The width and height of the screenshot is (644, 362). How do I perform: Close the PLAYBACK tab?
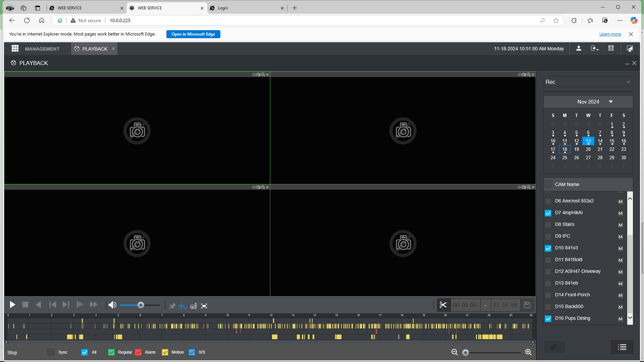coord(113,49)
